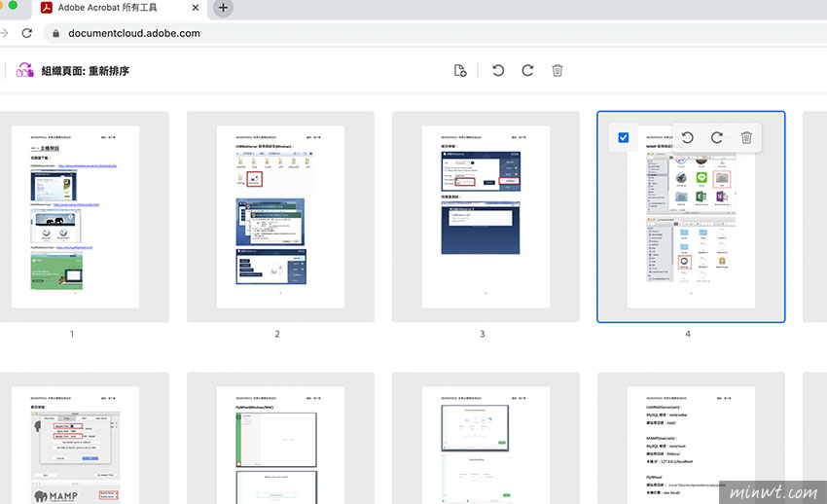Rotate counterclockwise using top toolbar icon
The width and height of the screenshot is (827, 504).
(498, 71)
